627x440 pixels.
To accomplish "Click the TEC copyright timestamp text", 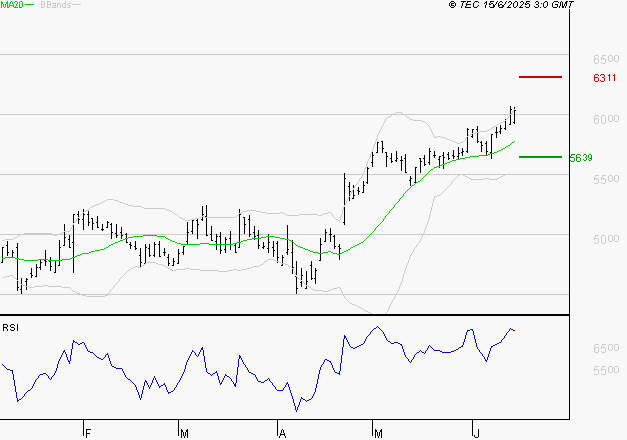I will pos(511,6).
